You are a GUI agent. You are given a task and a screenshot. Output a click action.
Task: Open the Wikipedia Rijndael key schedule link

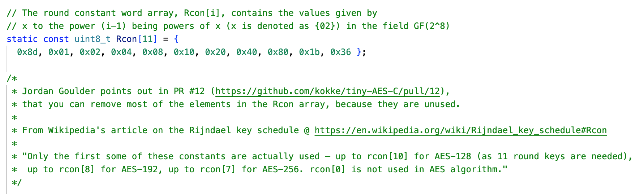(x=460, y=130)
